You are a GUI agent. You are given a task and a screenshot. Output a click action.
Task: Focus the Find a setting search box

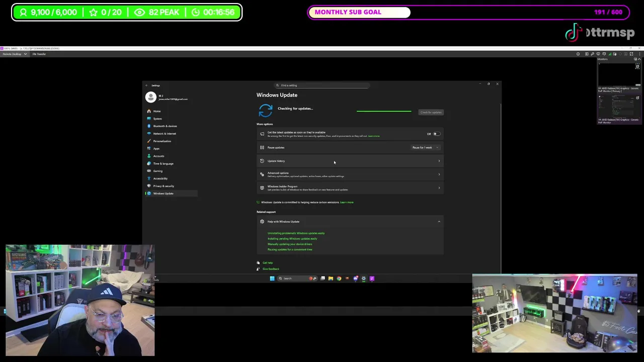pos(322,85)
